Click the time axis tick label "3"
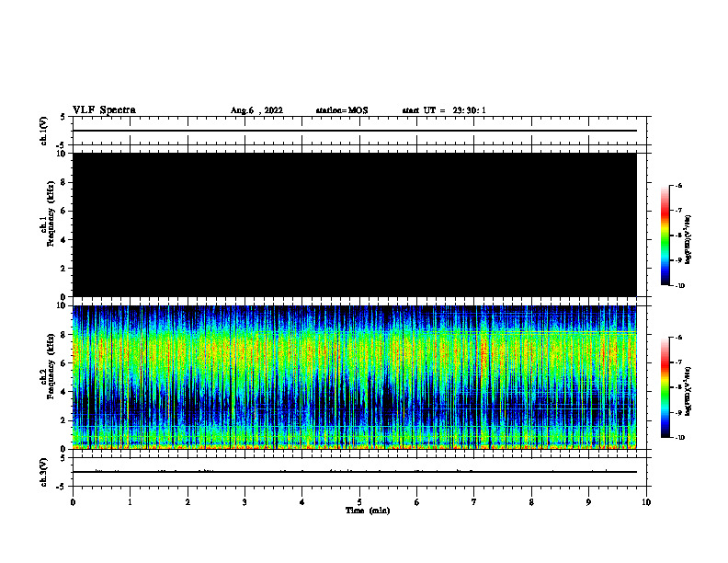Screen dimensions: 728x563 245,502
